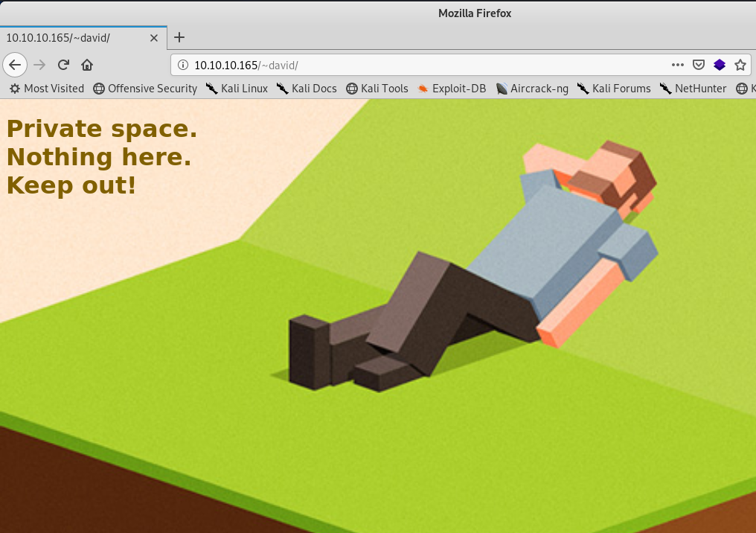The image size is (756, 533).
Task: Open a new tab with the plus button
Action: click(179, 37)
